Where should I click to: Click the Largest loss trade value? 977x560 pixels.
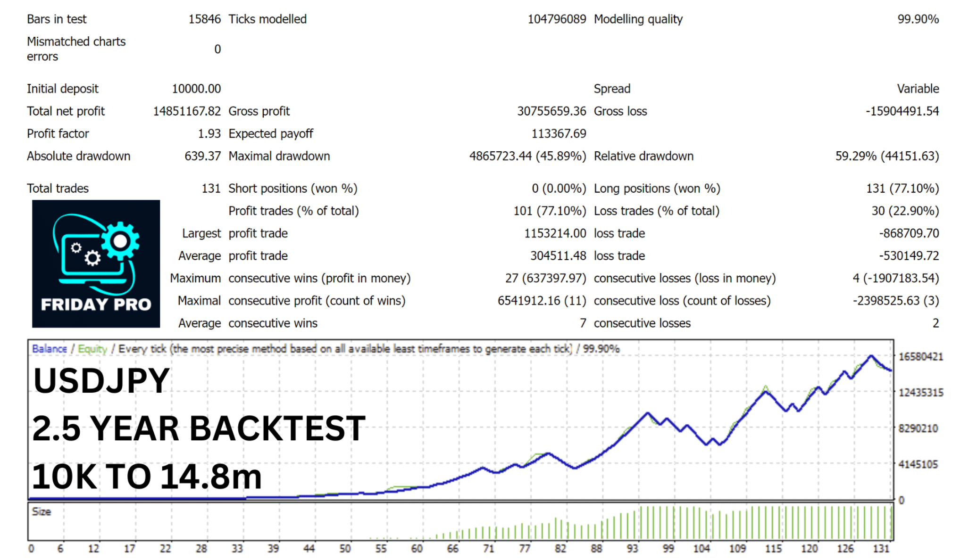pyautogui.click(x=909, y=233)
